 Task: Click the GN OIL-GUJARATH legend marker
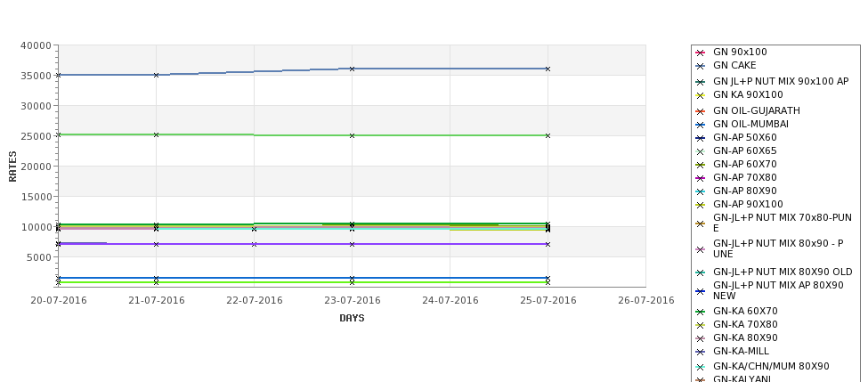(x=700, y=112)
